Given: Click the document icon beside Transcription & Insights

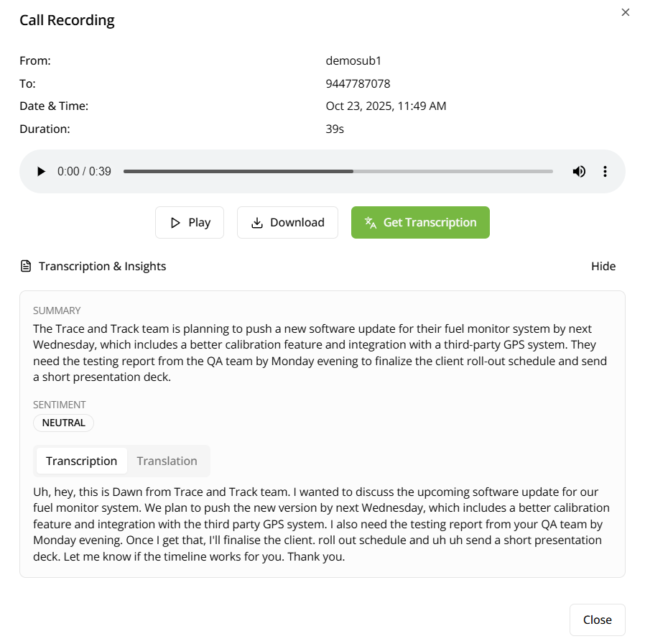Looking at the screenshot, I should tap(26, 267).
